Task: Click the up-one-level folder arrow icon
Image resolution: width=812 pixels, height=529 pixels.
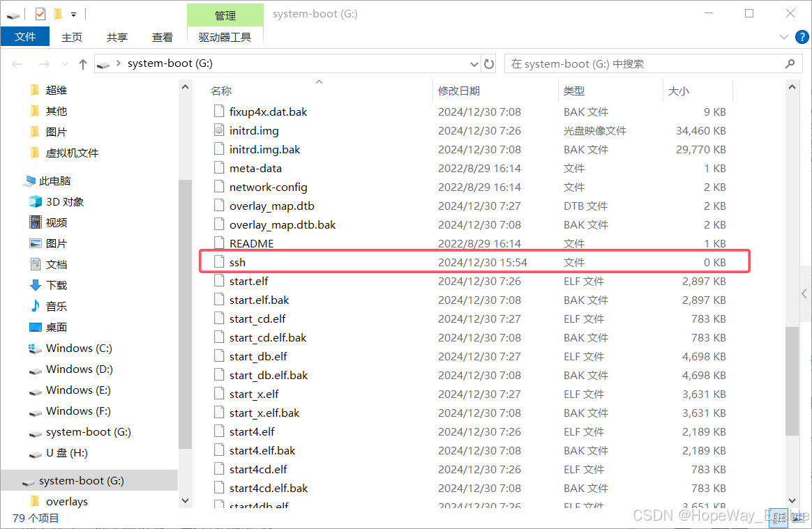Action: (x=82, y=63)
